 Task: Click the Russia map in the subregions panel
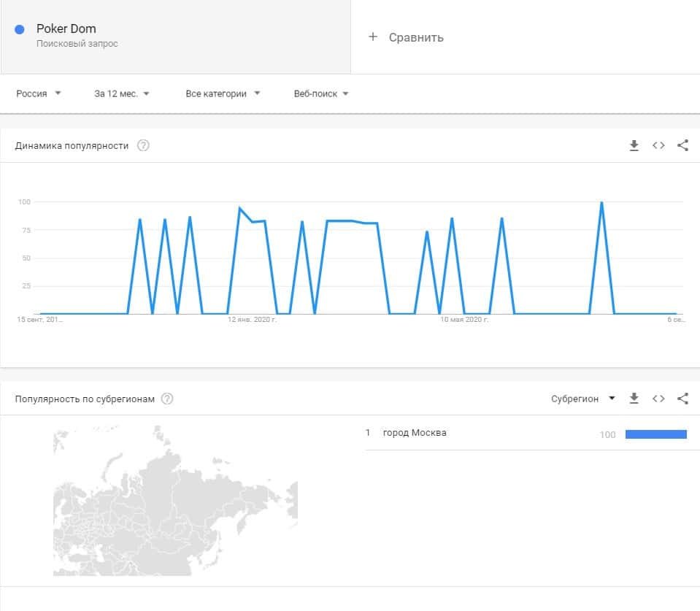point(175,501)
